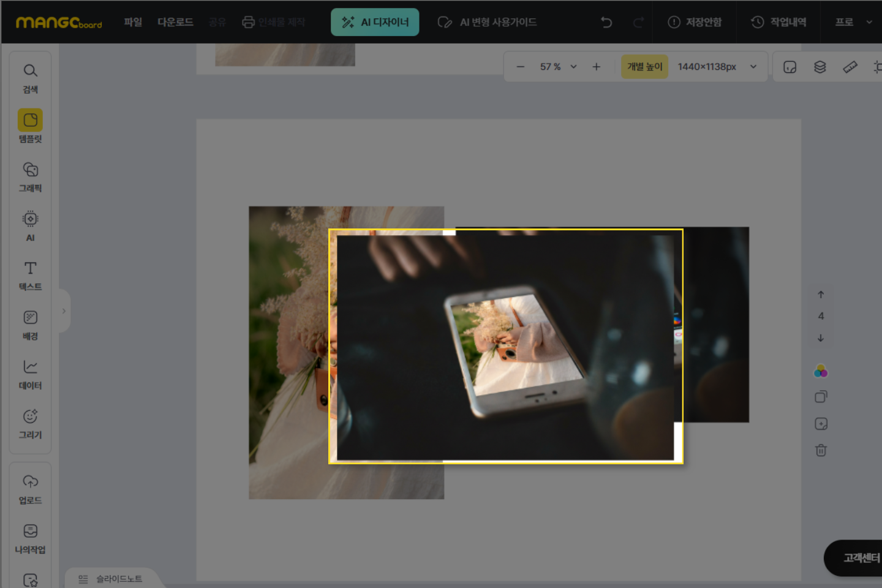Open the AI tools sidebar icon
The image size is (882, 588).
(30, 225)
